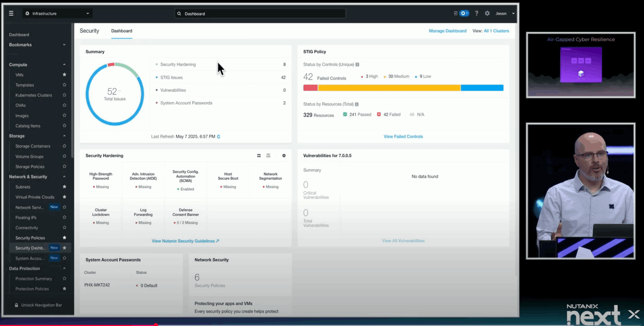The height and width of the screenshot is (326, 644).
Task: Click the red High segment of STIG bar
Action: (310, 88)
